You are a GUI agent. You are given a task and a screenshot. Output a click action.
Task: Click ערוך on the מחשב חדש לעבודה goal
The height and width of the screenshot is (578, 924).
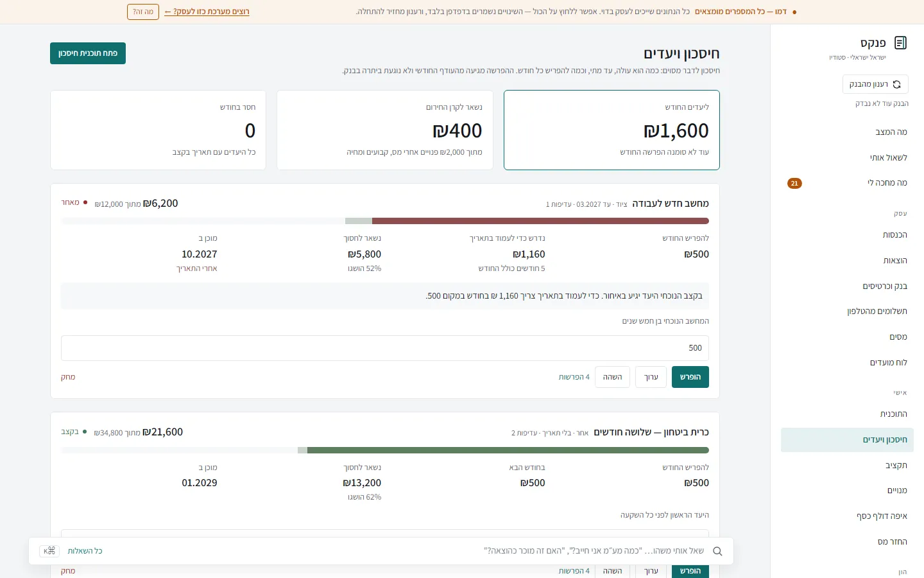click(x=651, y=377)
